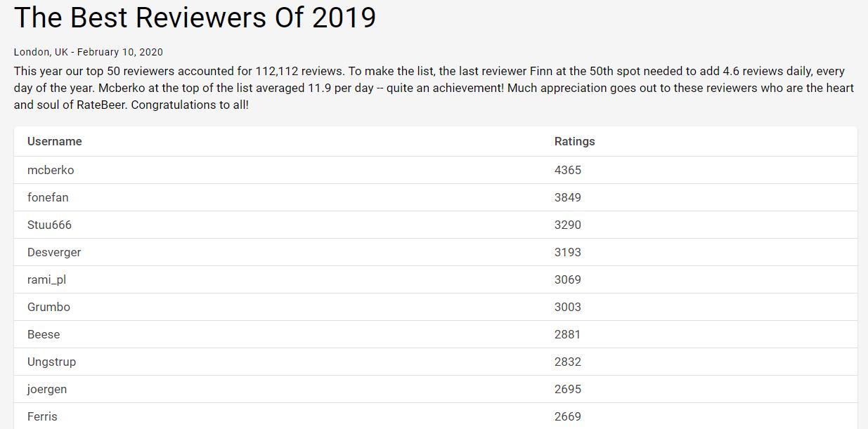This screenshot has width=868, height=429.
Task: Click the Ratings column header
Action: (574, 141)
